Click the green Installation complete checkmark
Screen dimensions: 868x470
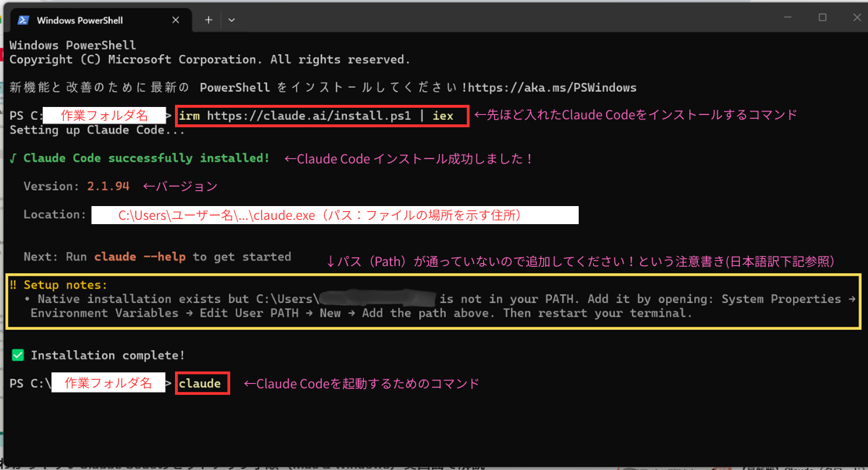click(17, 355)
